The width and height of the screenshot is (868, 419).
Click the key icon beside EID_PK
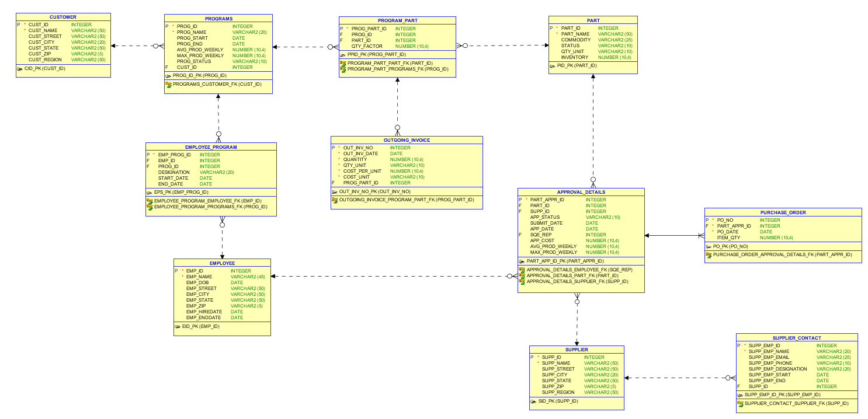[x=178, y=326]
